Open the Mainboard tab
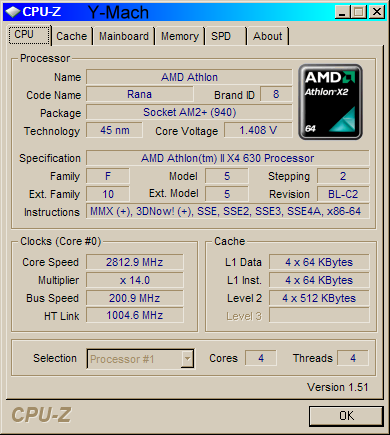The height and width of the screenshot is (435, 390). point(124,36)
